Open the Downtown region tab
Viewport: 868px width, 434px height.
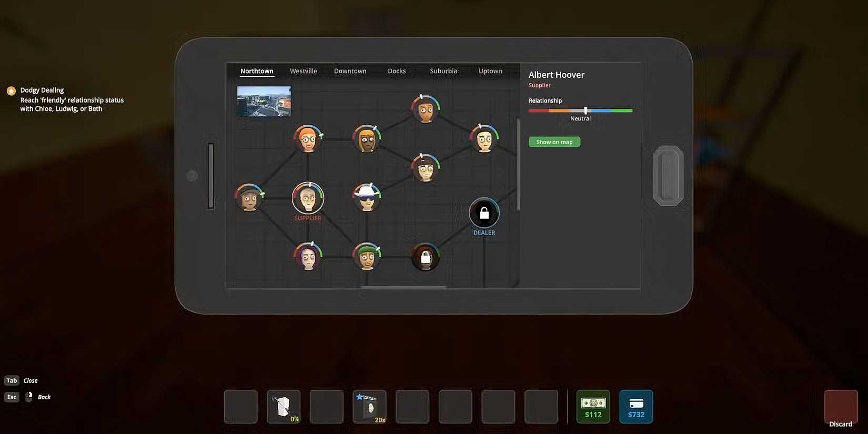pos(350,71)
